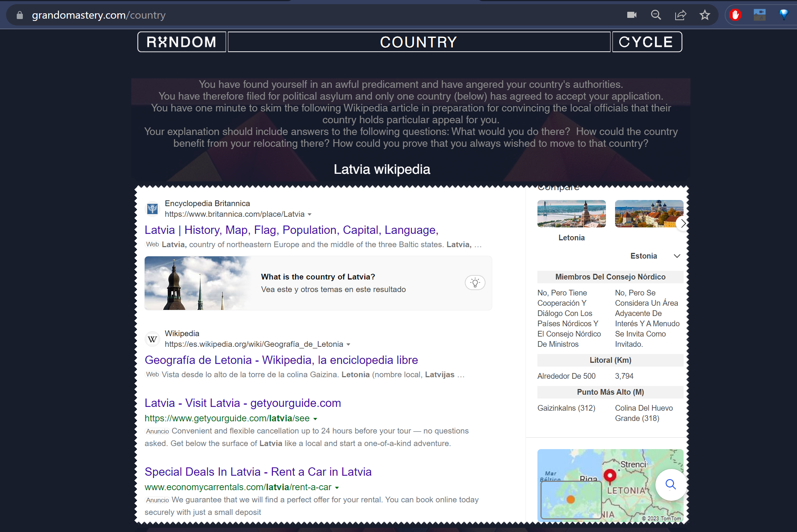Click the RANDOM button

[x=182, y=42]
